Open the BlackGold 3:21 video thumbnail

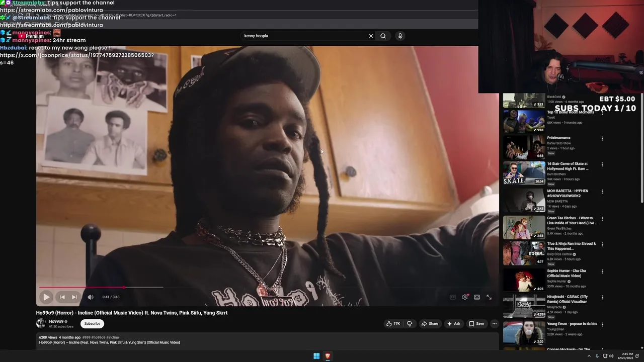[524, 100]
